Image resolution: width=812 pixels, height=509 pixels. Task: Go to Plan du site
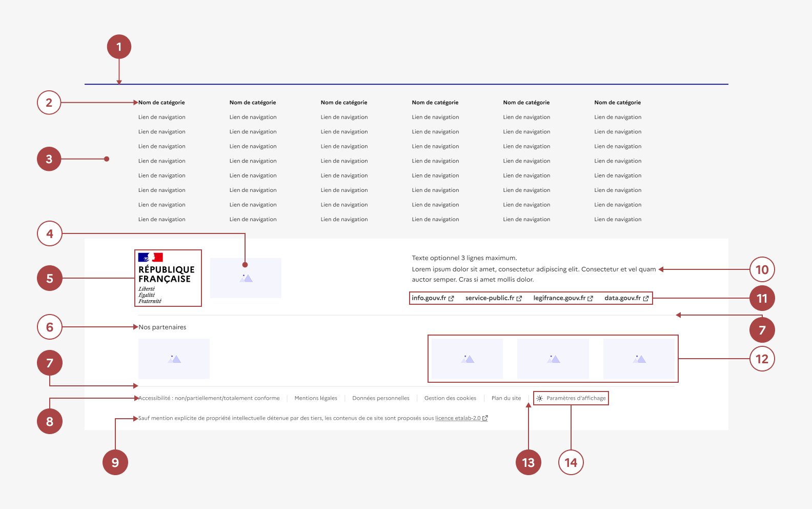click(506, 398)
